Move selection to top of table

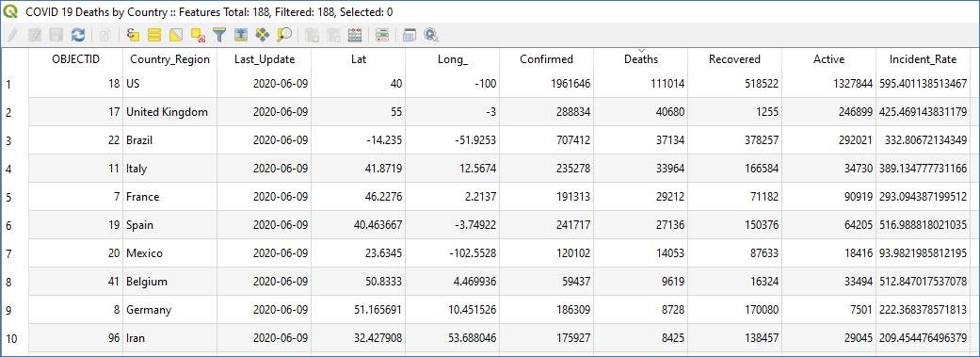pos(241,35)
